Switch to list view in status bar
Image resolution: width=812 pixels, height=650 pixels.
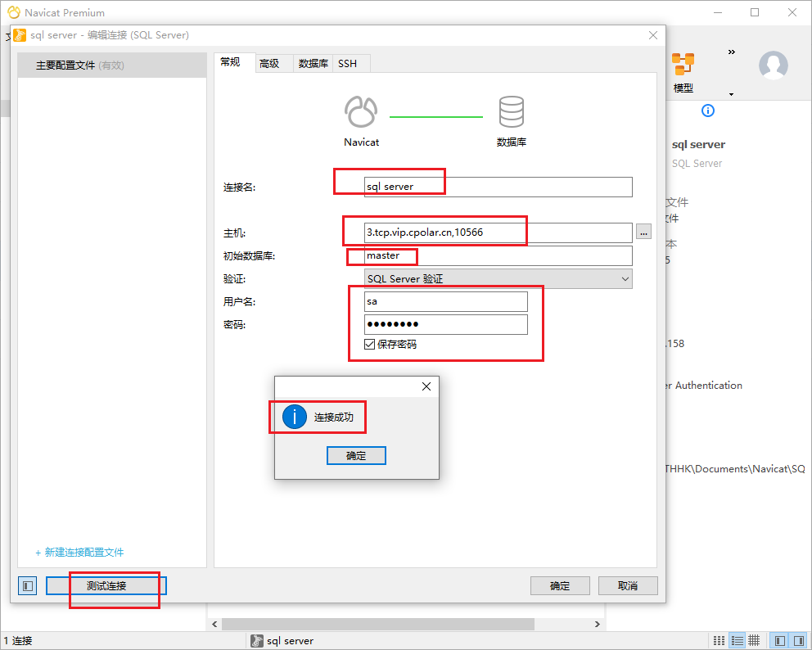[x=737, y=640]
